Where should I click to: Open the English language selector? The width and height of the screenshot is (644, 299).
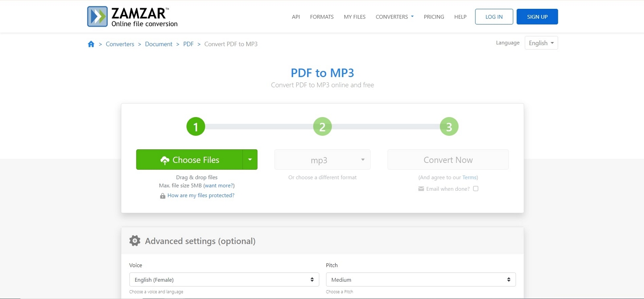click(541, 43)
